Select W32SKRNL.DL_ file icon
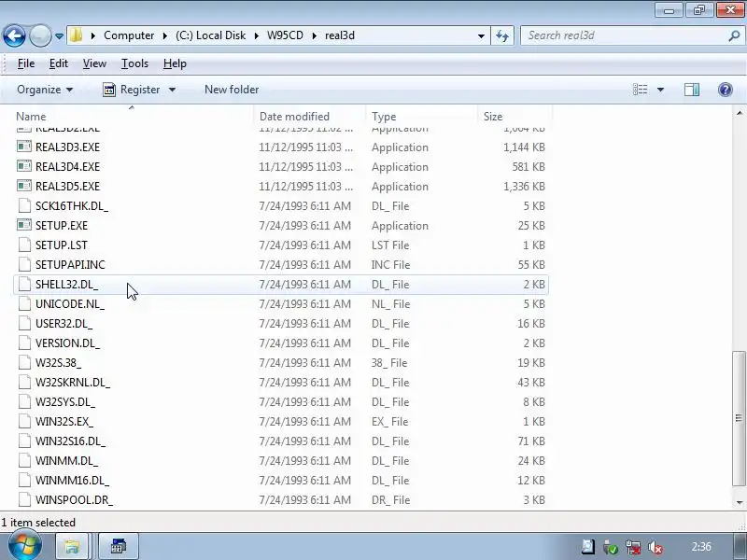747x560 pixels. point(24,382)
